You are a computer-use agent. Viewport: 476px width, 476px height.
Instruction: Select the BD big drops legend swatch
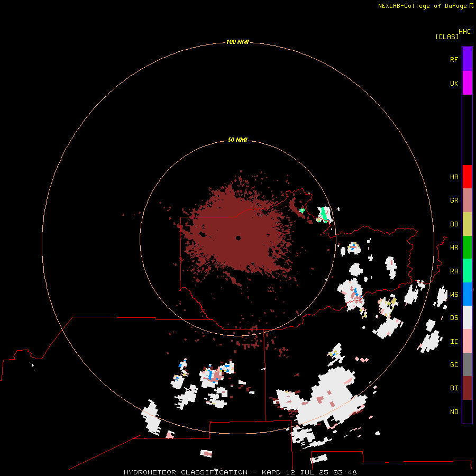[x=467, y=224]
